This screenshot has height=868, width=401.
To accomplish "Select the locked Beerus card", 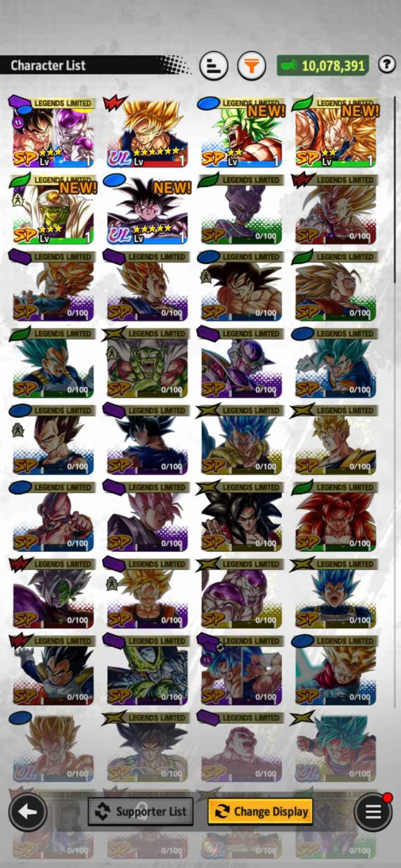I will tap(241, 210).
